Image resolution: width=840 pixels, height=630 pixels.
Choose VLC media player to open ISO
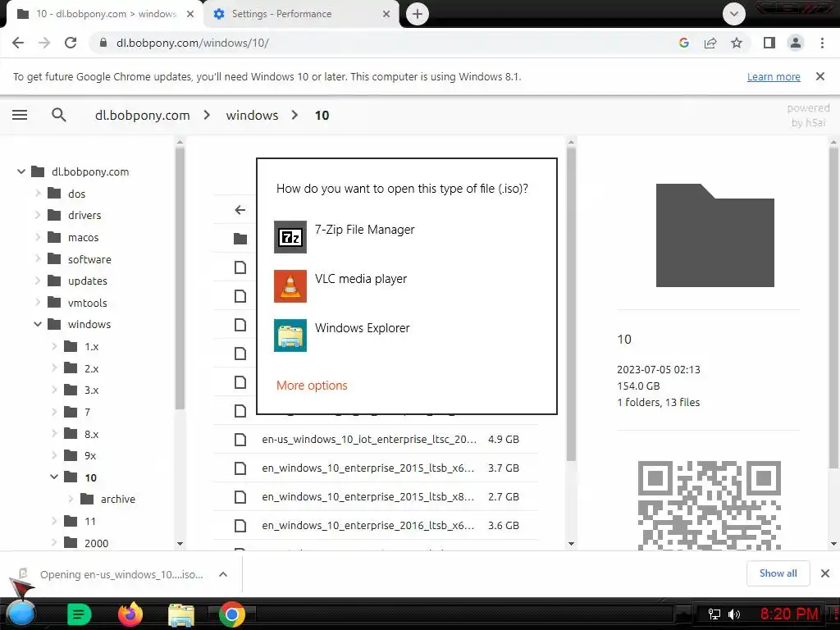click(406, 285)
